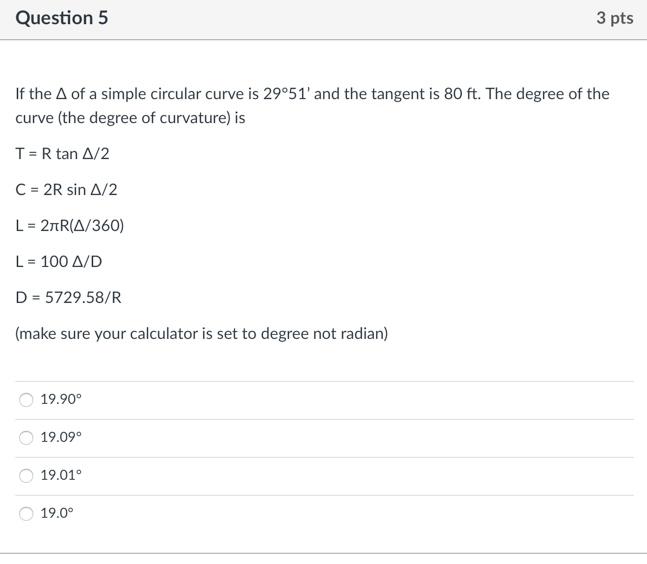Click the 19.01° answer label text
647x564 pixels.
61,475
